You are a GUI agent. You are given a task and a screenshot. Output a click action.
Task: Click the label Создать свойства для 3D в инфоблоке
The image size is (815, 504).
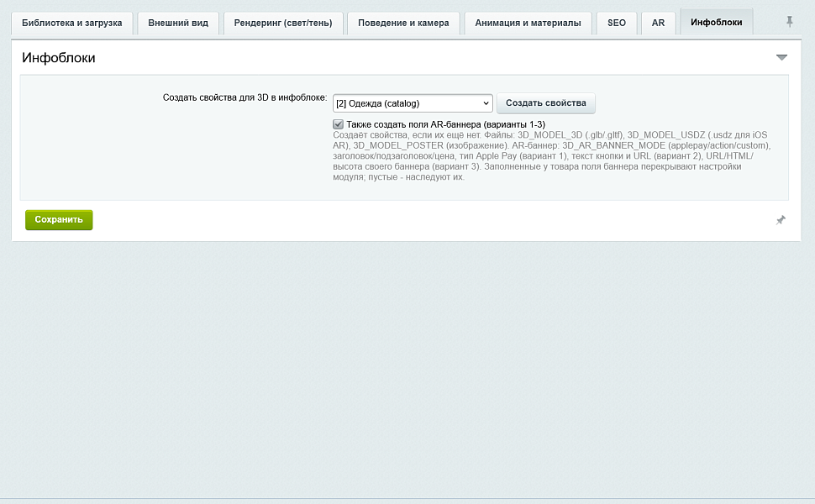tap(244, 97)
